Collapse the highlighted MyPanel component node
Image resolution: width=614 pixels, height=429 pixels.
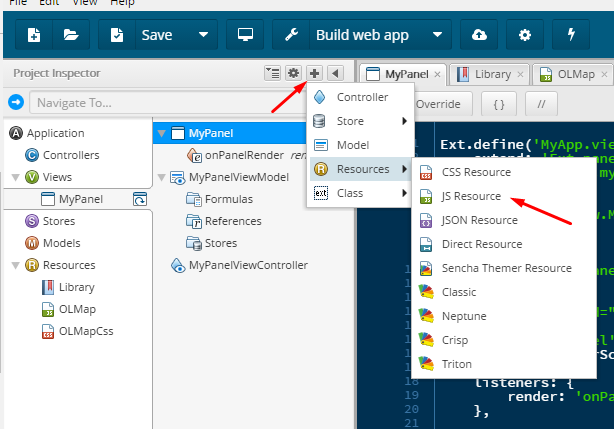(161, 133)
